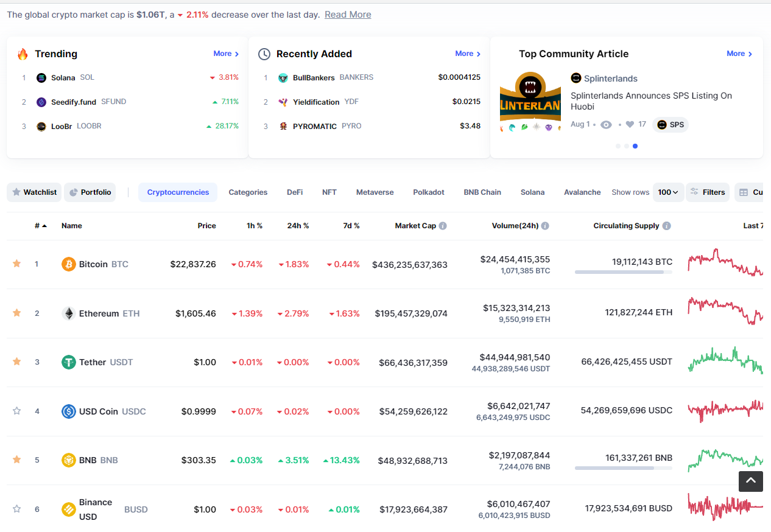
Task: Click the LooBr icon in Trending
Action: pyautogui.click(x=41, y=127)
